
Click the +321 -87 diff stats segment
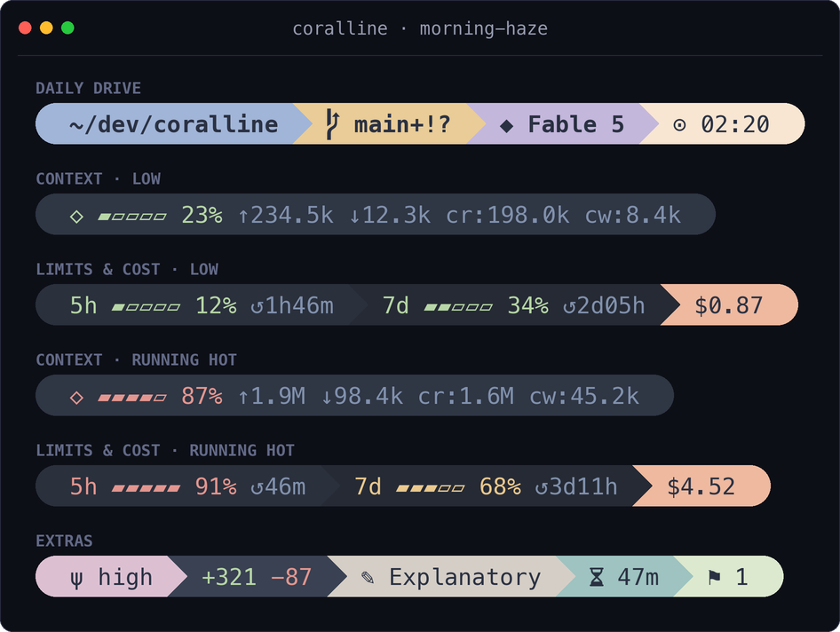click(258, 576)
